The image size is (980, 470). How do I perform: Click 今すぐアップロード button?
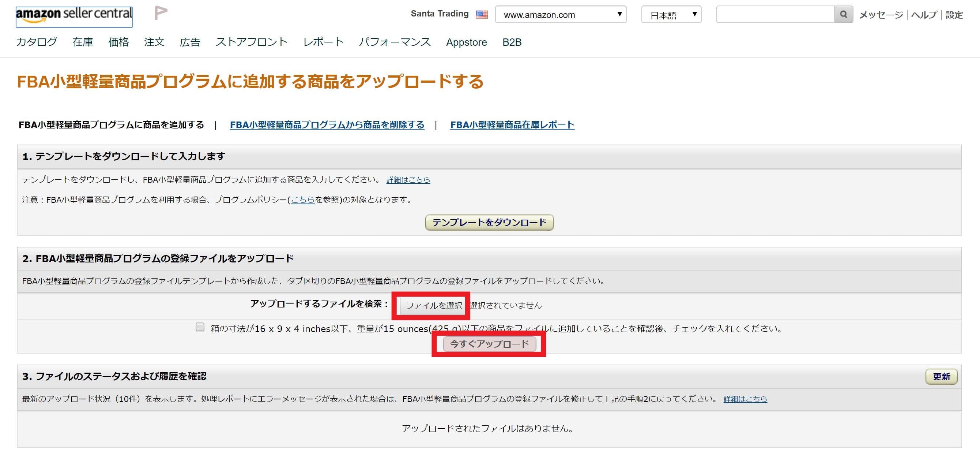489,344
